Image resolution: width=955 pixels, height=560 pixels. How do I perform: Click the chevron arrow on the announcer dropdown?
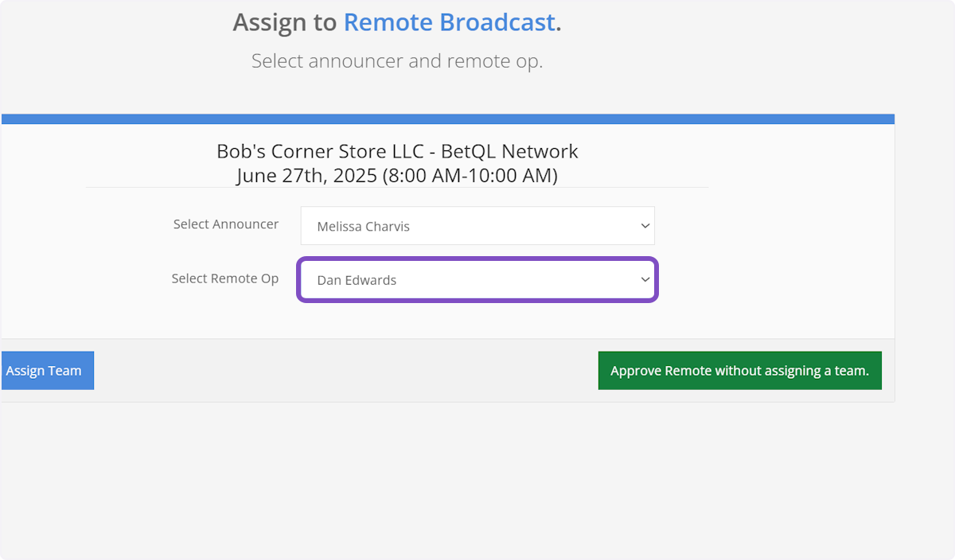click(x=645, y=226)
